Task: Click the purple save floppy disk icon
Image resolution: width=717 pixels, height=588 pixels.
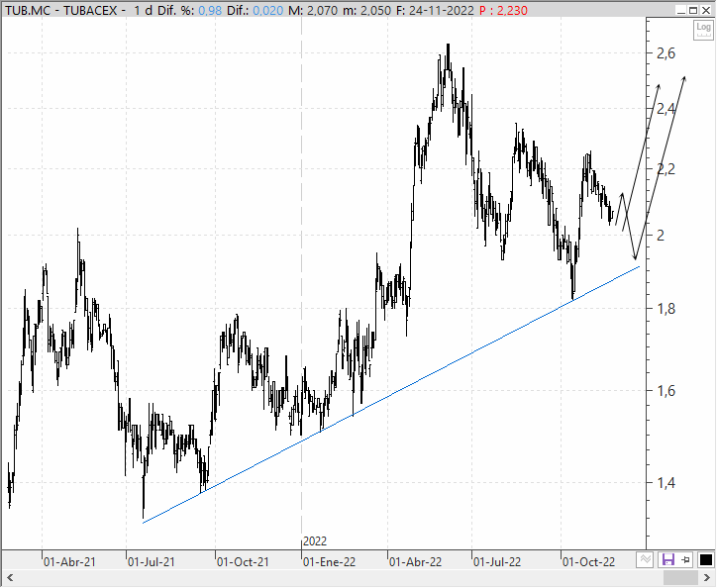Action: coord(668,559)
